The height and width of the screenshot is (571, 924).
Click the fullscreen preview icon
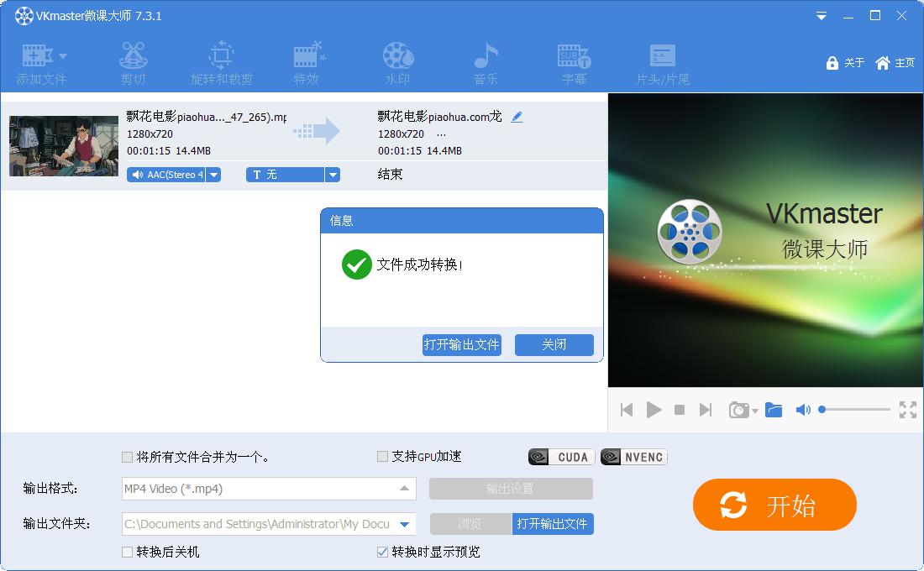[x=908, y=410]
